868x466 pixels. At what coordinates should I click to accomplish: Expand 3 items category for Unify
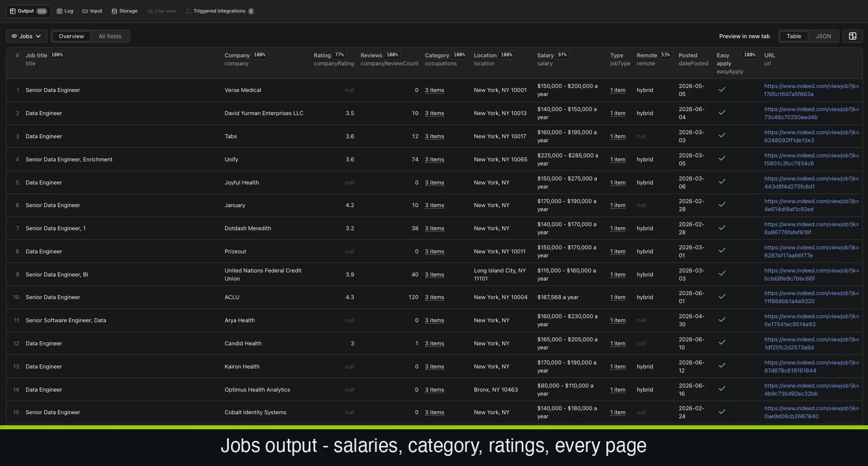pos(434,160)
